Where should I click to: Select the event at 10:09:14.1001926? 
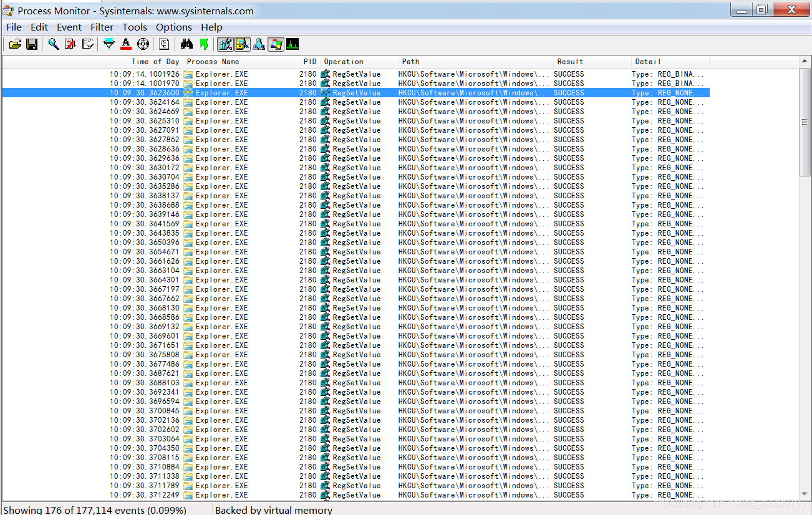355,74
